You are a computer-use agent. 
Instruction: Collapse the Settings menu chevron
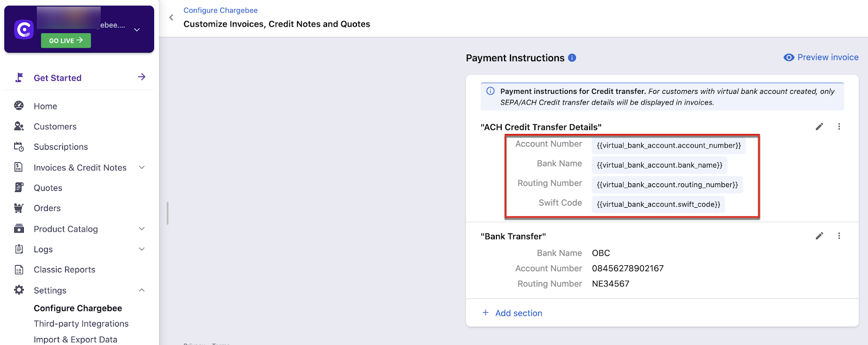click(142, 290)
